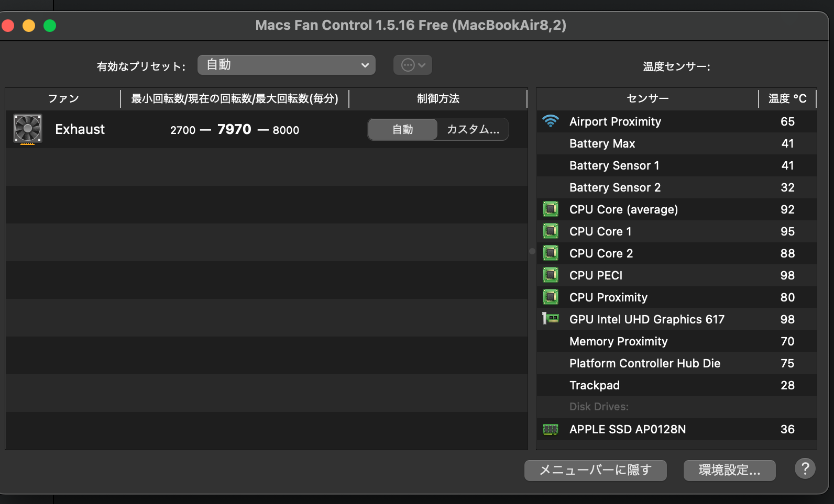Click the メニューバーに隠す button
The image size is (834, 504).
click(595, 470)
